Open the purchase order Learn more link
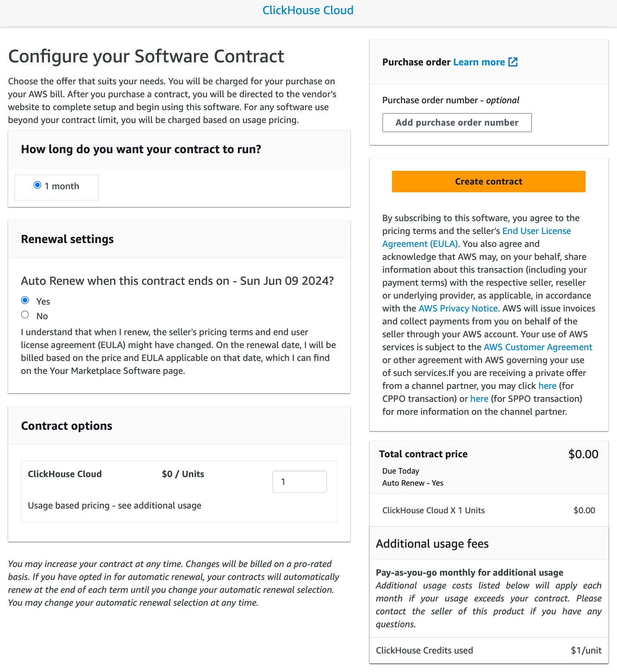This screenshot has height=672, width=617. 478,62
